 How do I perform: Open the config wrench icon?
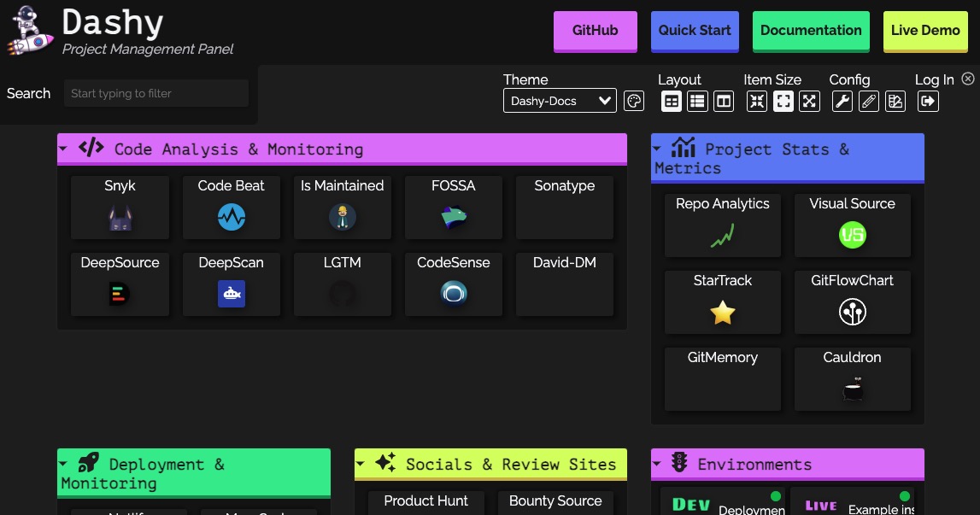tap(842, 101)
